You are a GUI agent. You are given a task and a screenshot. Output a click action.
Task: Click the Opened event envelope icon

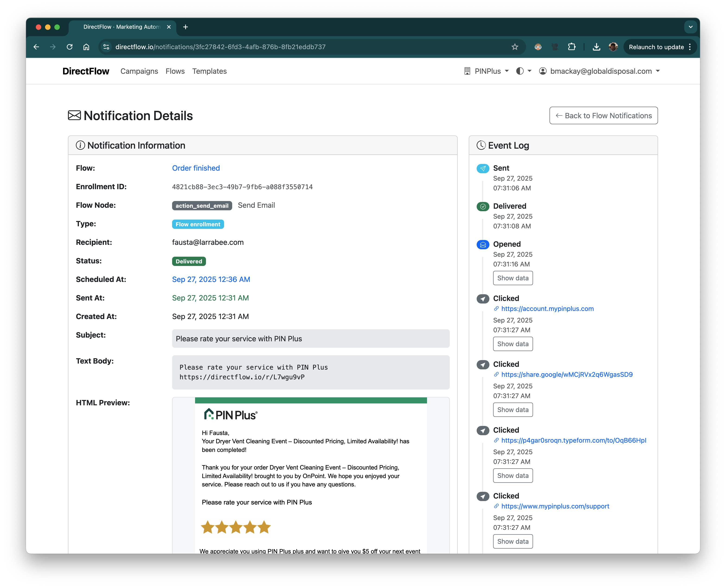coord(483,245)
